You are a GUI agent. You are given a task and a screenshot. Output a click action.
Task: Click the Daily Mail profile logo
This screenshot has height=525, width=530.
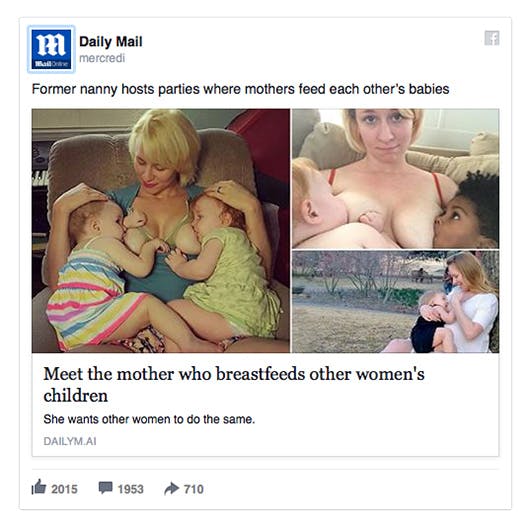click(51, 49)
